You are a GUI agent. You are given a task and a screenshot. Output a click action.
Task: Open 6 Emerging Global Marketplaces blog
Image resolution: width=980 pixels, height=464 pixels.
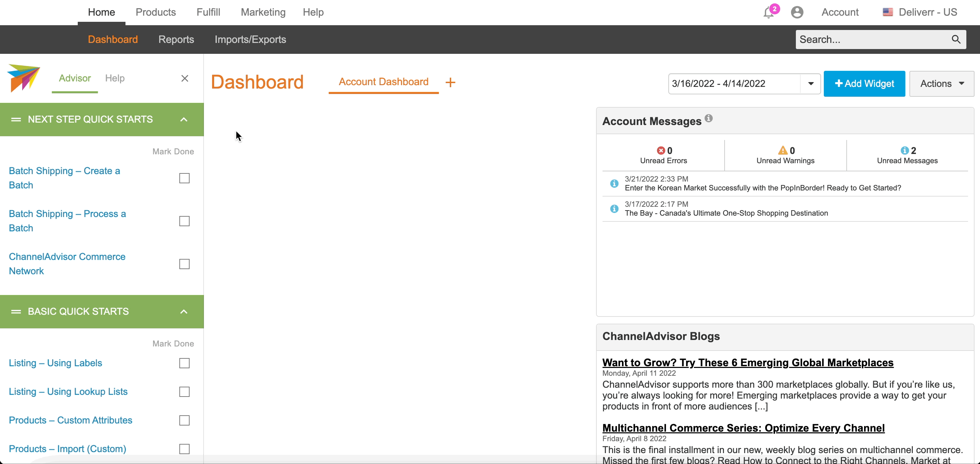747,362
